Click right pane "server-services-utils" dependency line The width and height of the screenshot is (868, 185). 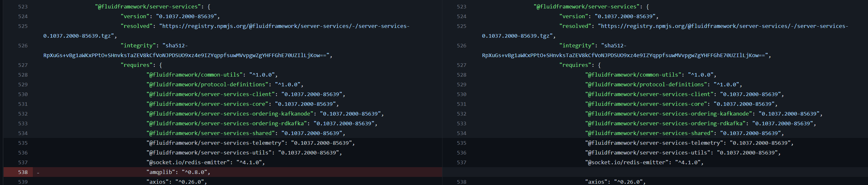click(x=683, y=153)
